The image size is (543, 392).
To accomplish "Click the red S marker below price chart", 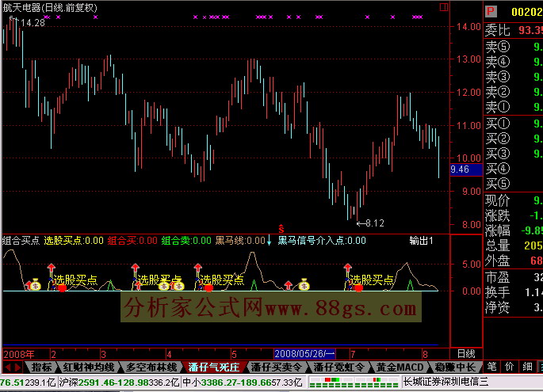I will (281, 228).
